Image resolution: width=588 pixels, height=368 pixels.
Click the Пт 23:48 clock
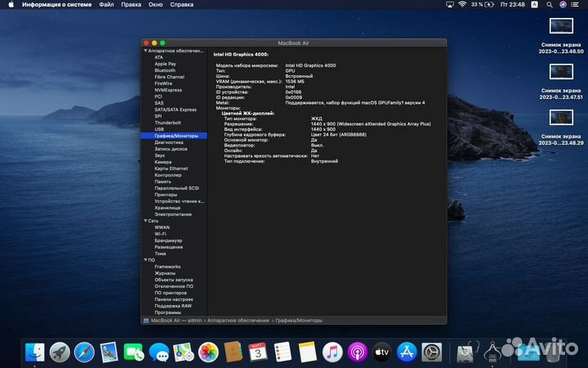pyautogui.click(x=513, y=5)
